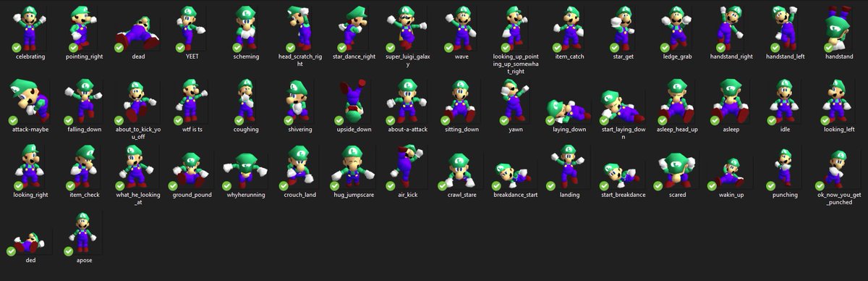Select the asleep file thumbnail
This screenshot has height=281, width=868.
coord(731,101)
